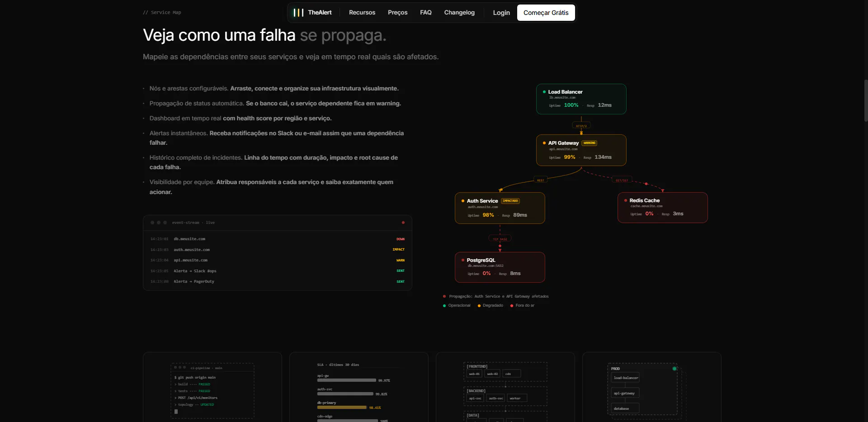Click the red status dot of PostgreSQL
The height and width of the screenshot is (422, 868).
click(463, 260)
